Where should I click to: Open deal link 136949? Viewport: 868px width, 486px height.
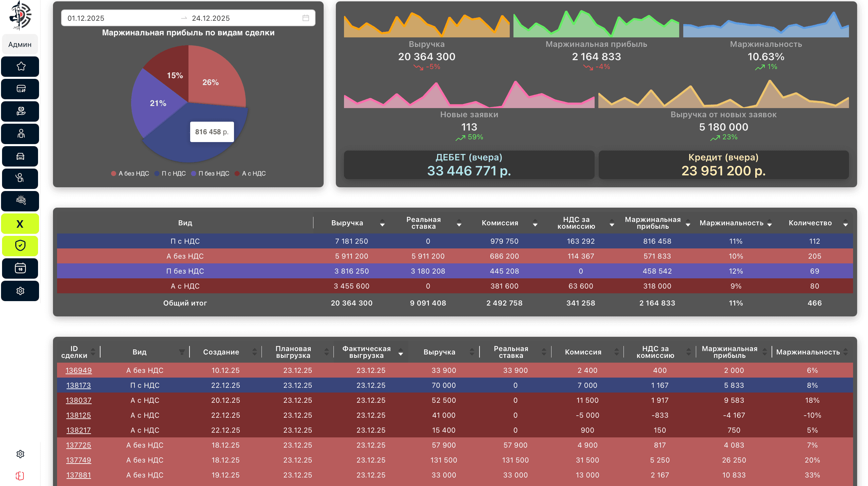pos(78,370)
